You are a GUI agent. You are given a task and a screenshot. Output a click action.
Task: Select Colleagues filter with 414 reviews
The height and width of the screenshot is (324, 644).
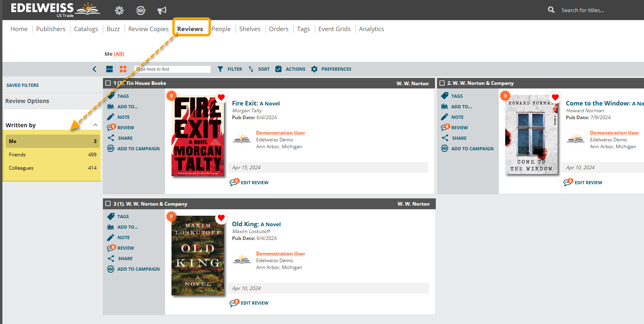tap(52, 168)
